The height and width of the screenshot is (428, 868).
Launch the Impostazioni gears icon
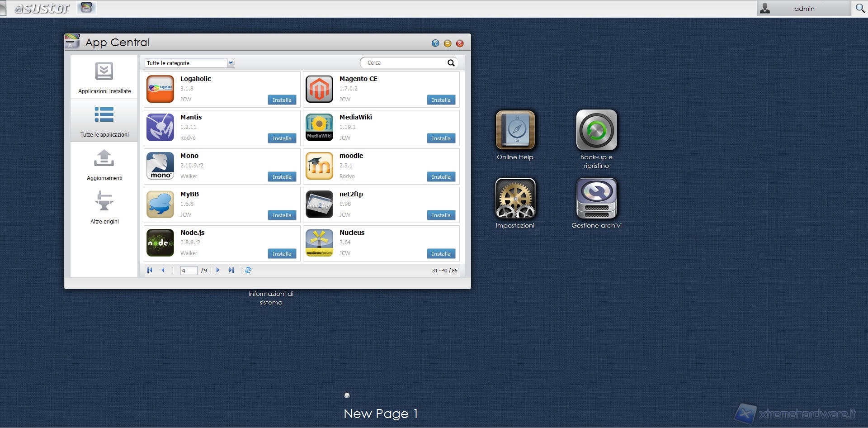coord(515,199)
